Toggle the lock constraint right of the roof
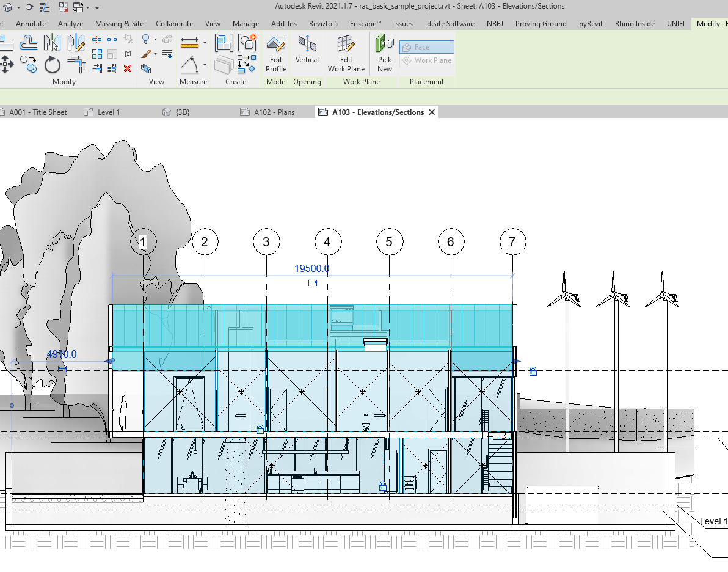The image size is (728, 572). (533, 370)
